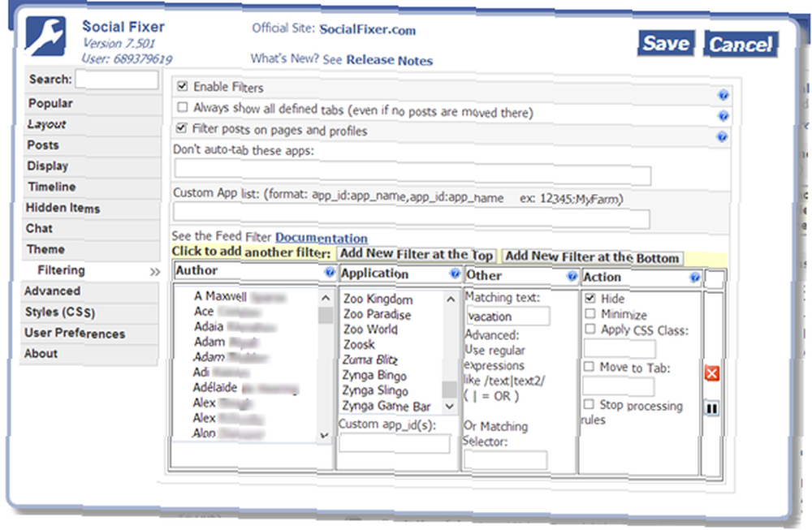Check Always show all defined tabs
Image resolution: width=812 pixels, height=530 pixels.
[x=182, y=107]
